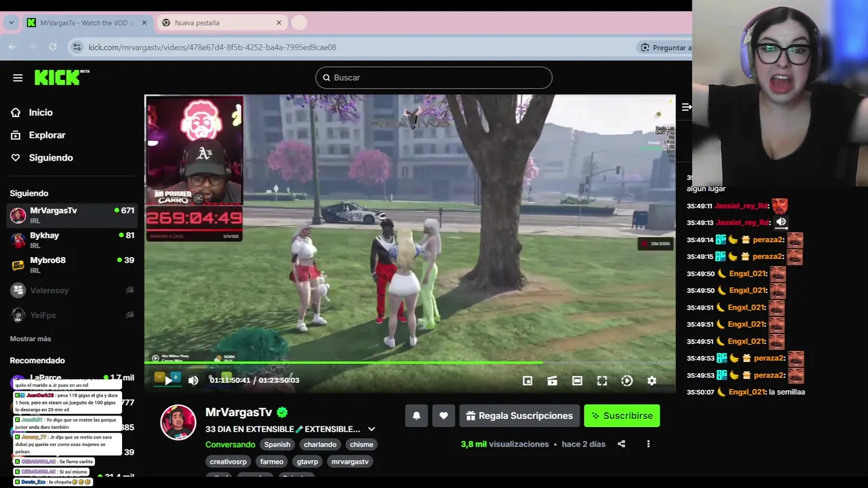Select the creativosrp tag

[x=228, y=462]
